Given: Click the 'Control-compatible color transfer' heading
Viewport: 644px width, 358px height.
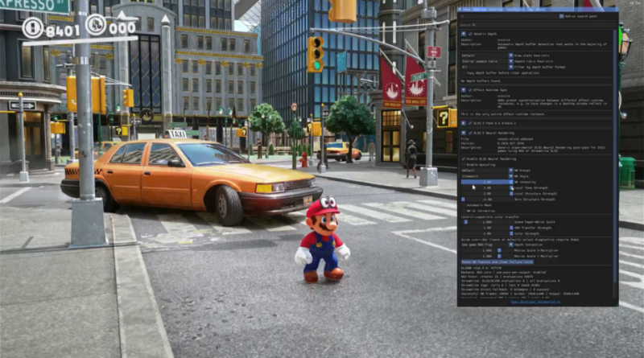Looking at the screenshot, I should coord(490,216).
